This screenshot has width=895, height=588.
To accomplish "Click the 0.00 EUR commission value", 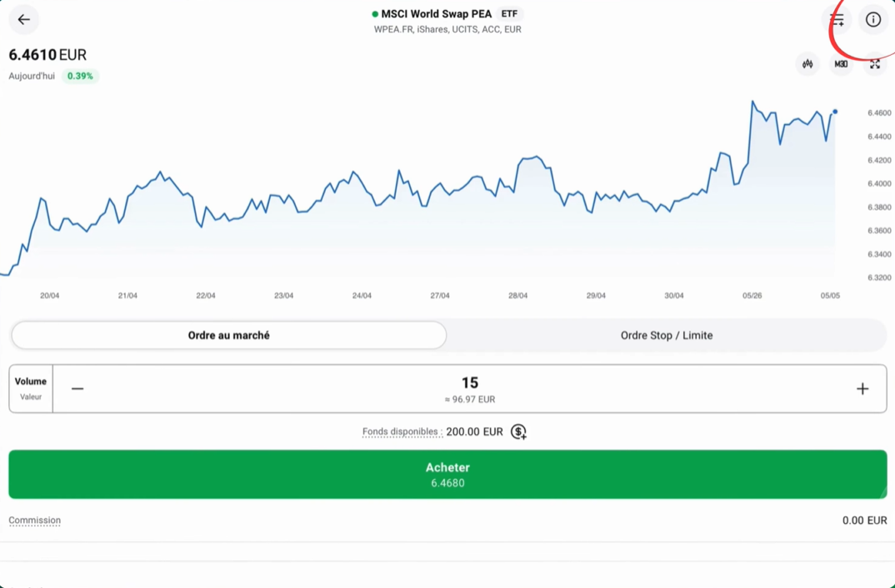I will tap(865, 521).
